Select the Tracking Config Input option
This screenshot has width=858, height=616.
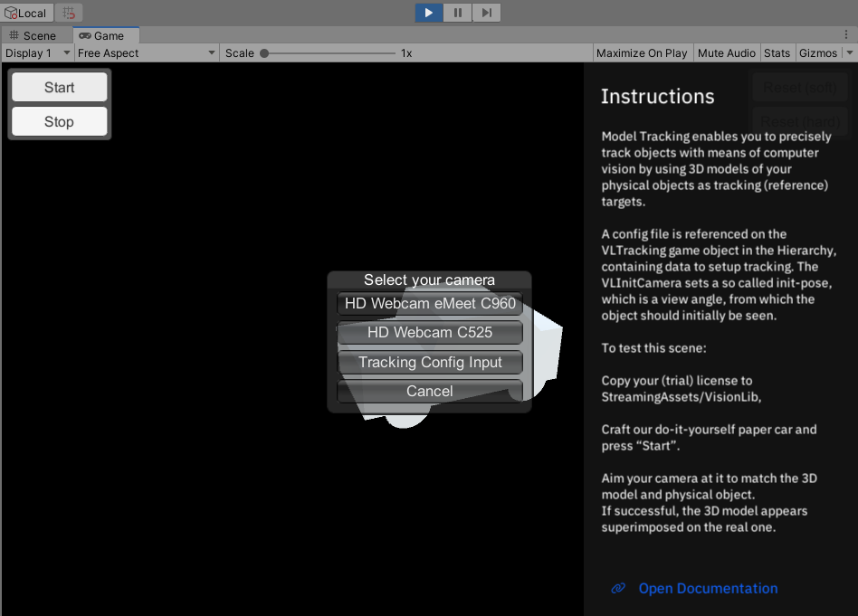click(x=430, y=362)
